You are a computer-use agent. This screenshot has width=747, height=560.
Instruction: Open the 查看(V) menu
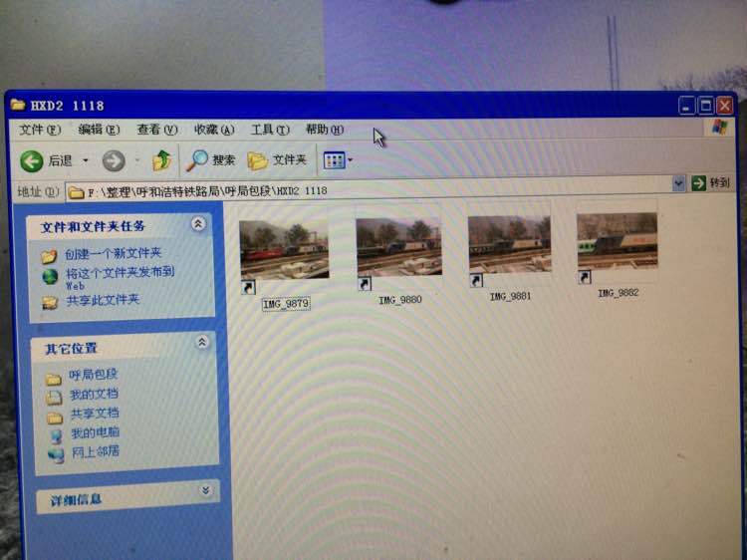point(157,130)
